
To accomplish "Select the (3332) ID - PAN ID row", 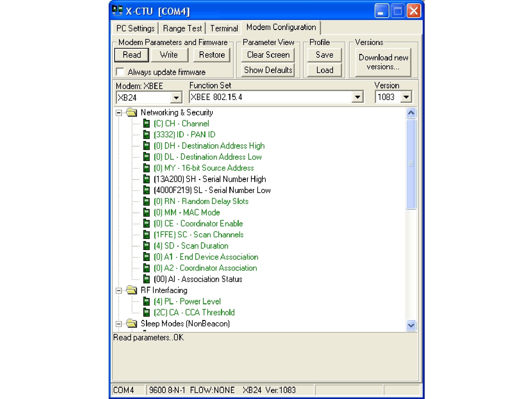I will [184, 135].
